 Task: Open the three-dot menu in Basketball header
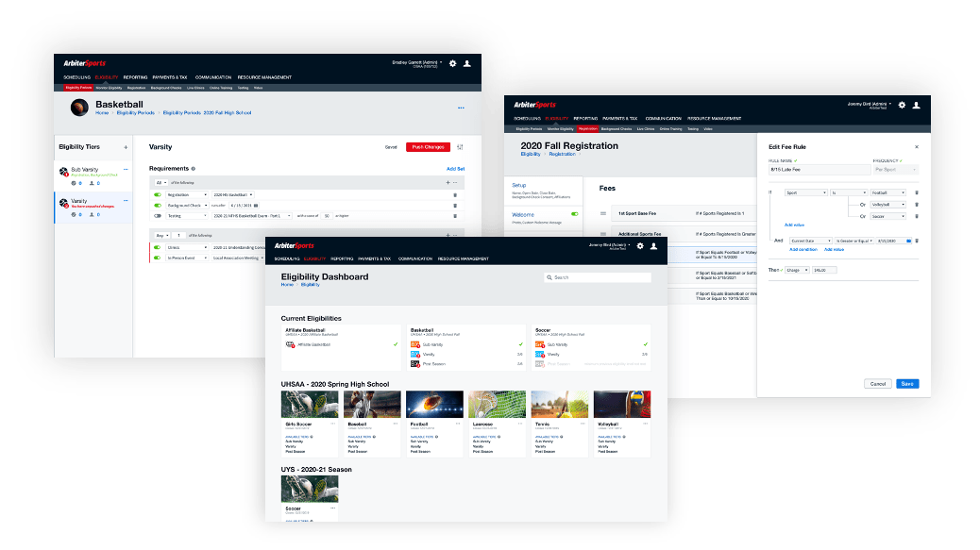[462, 108]
